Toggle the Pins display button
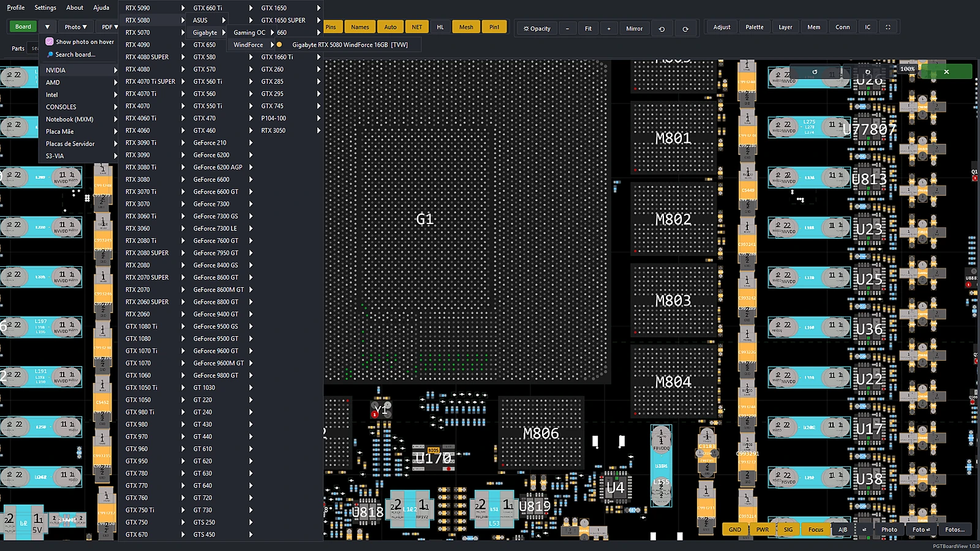Screen dimensions: 980x551 [331, 27]
